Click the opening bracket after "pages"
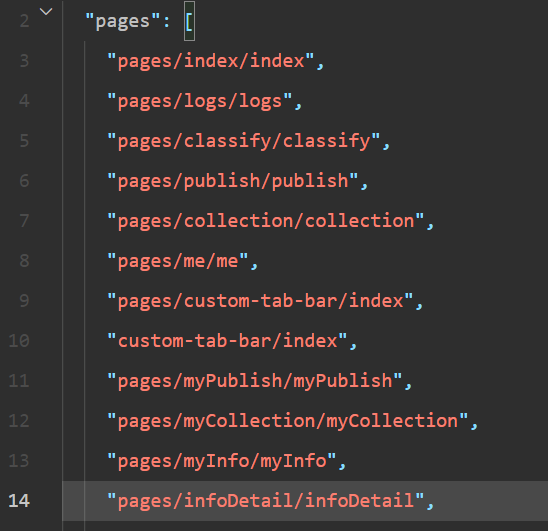This screenshot has width=548, height=531. (x=189, y=22)
